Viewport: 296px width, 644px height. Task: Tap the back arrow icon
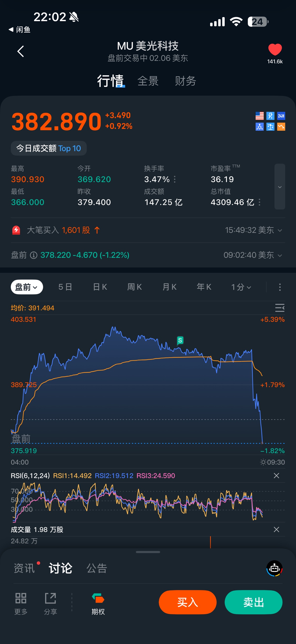(20, 52)
